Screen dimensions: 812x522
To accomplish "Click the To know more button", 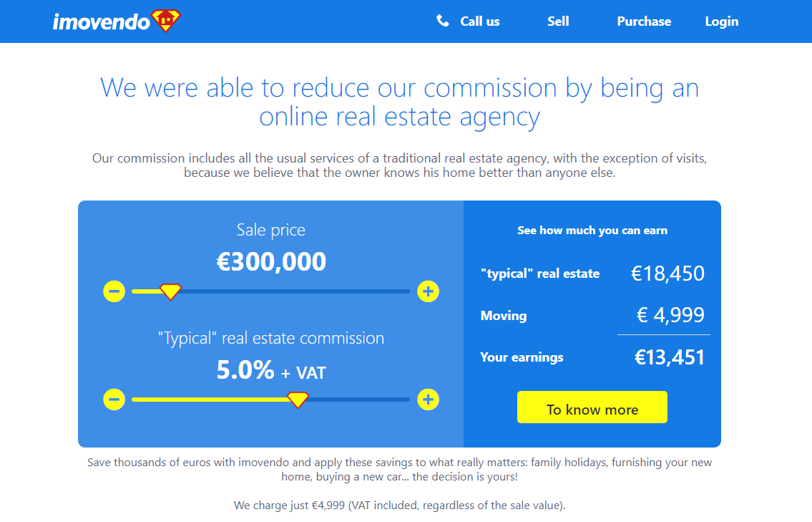I will (592, 407).
